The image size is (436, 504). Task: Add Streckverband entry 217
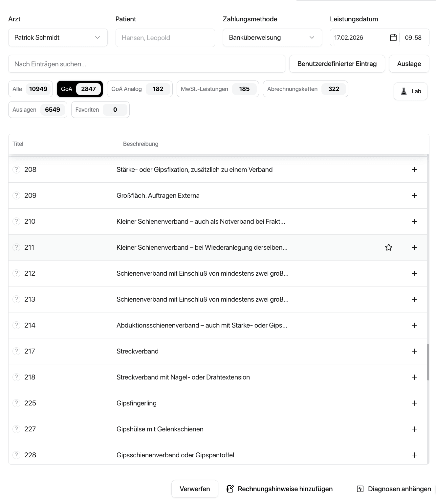[414, 351]
